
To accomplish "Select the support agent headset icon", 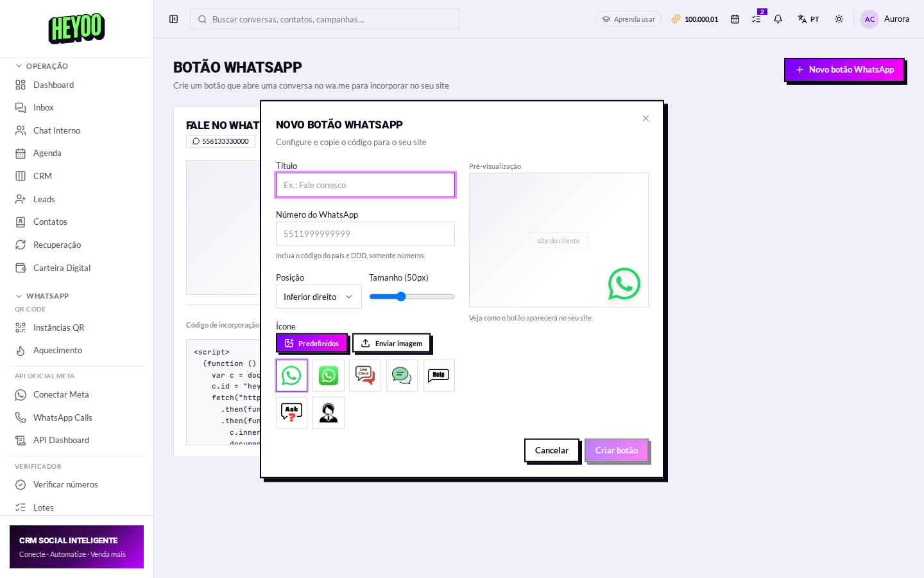I will tap(329, 413).
